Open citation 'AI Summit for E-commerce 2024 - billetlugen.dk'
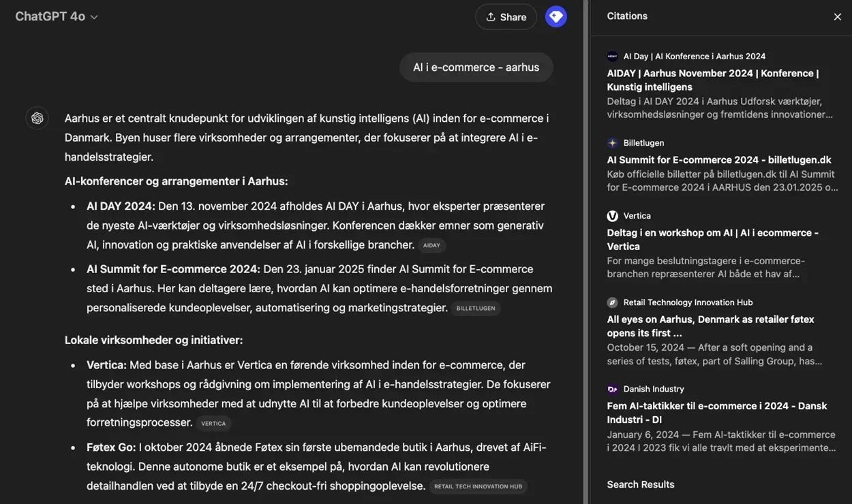The image size is (852, 504). pyautogui.click(x=719, y=160)
